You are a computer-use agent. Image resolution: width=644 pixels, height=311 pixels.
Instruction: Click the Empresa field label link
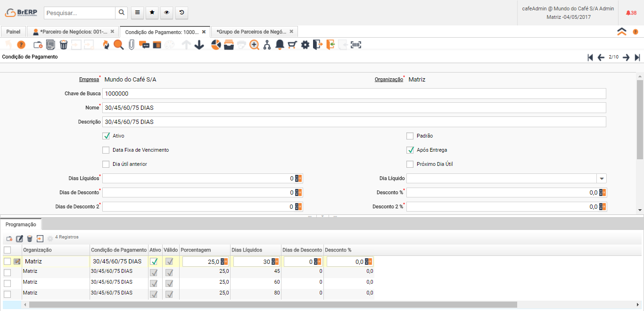tap(89, 80)
